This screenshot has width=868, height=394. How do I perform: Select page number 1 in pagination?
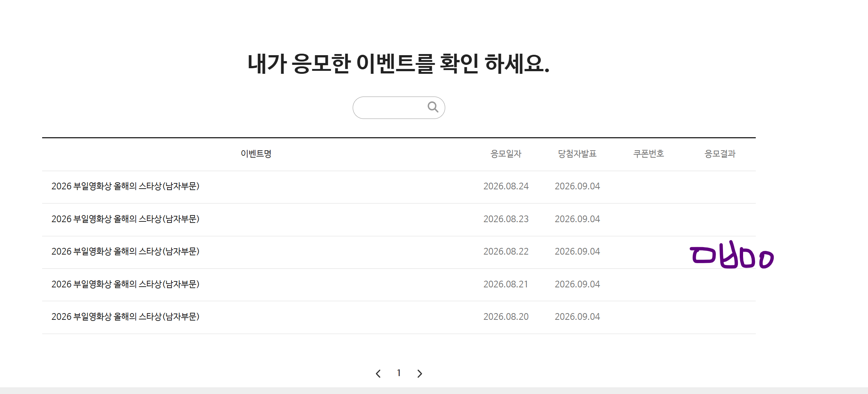click(x=399, y=373)
